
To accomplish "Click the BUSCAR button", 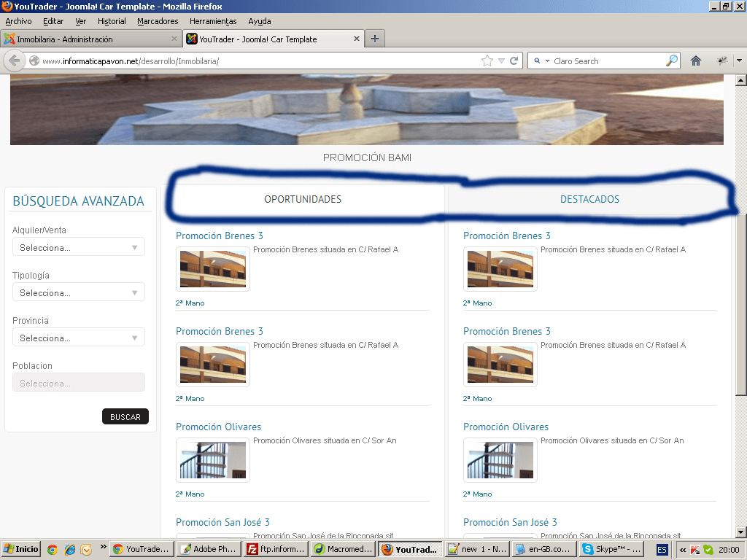I will coord(125,416).
